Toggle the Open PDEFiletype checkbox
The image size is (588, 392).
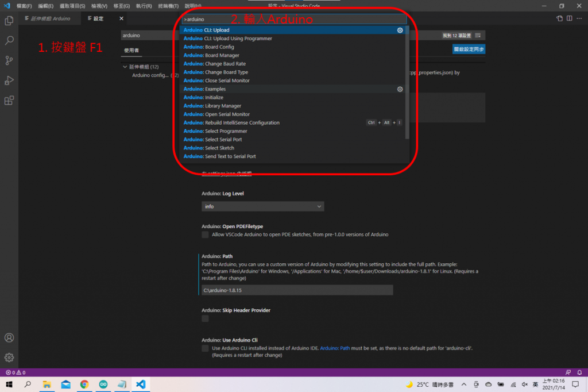(205, 235)
